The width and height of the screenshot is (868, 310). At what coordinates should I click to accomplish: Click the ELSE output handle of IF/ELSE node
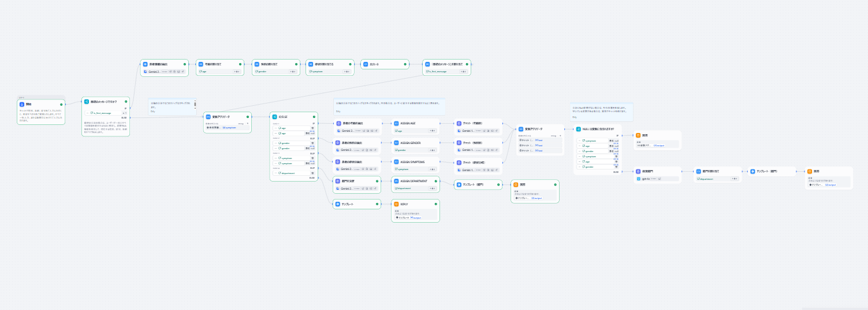[318, 178]
